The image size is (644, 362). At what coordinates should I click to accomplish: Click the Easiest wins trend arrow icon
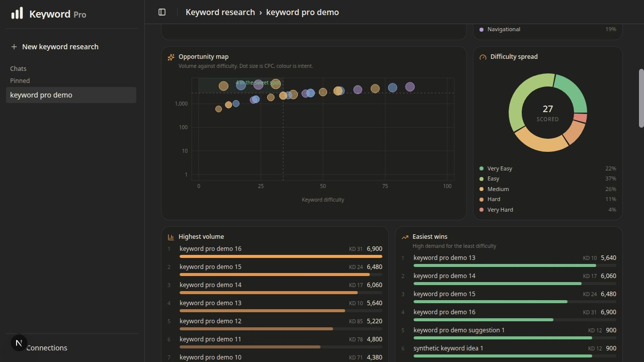click(x=405, y=237)
